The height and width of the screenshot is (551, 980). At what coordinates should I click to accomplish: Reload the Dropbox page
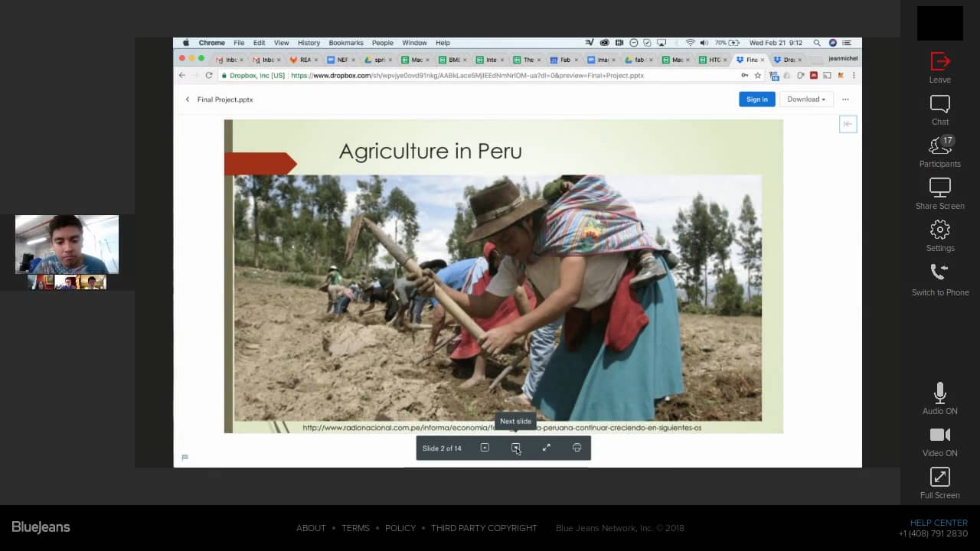coord(208,76)
